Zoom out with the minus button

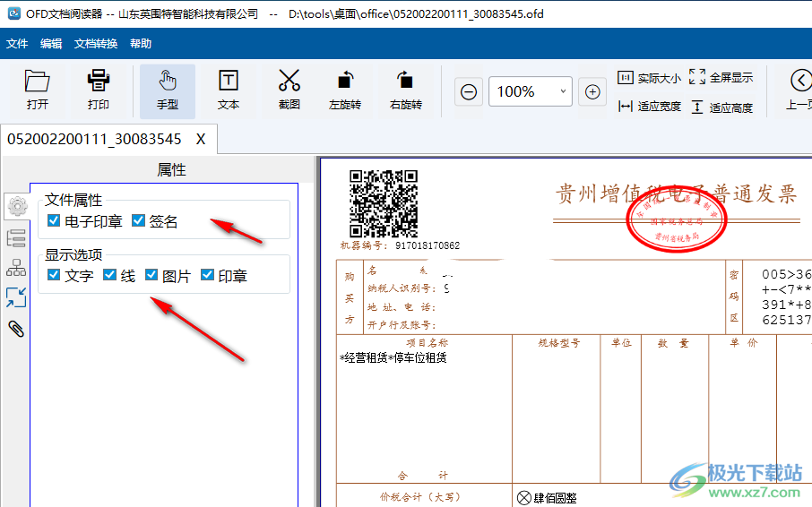(469, 92)
